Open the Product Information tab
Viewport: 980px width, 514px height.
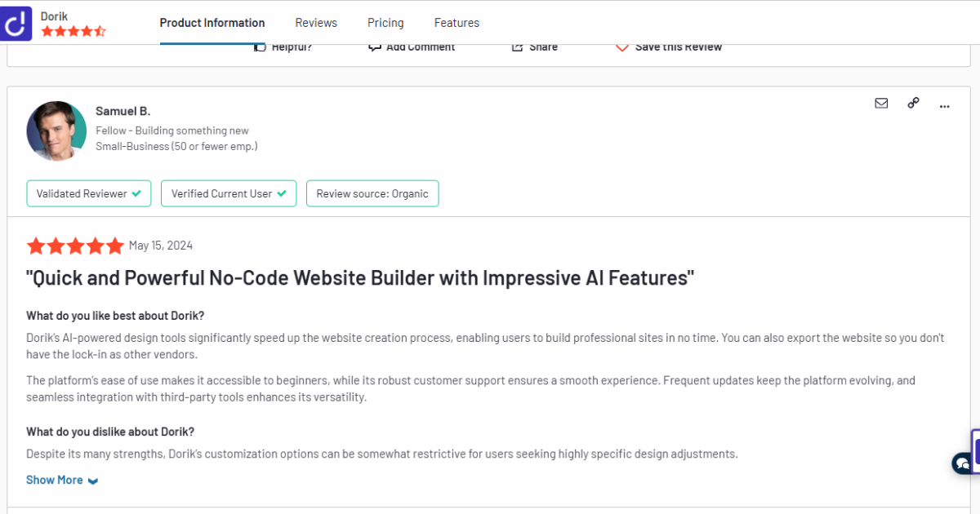click(x=212, y=23)
